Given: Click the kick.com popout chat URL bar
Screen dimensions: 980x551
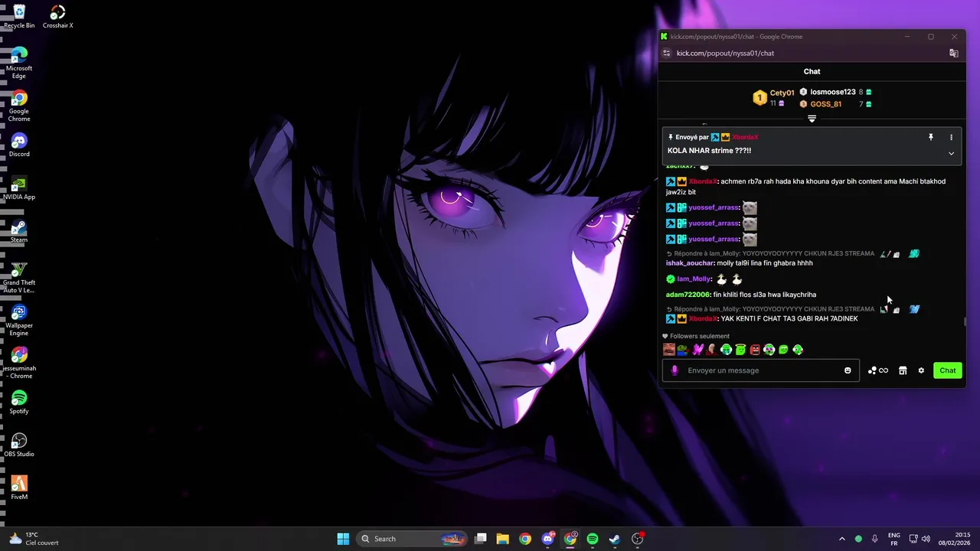Looking at the screenshot, I should [x=725, y=53].
